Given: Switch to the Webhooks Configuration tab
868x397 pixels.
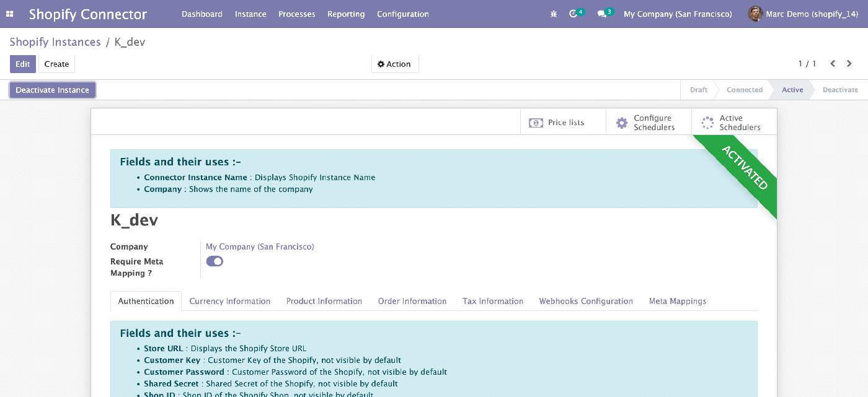Looking at the screenshot, I should [586, 301].
